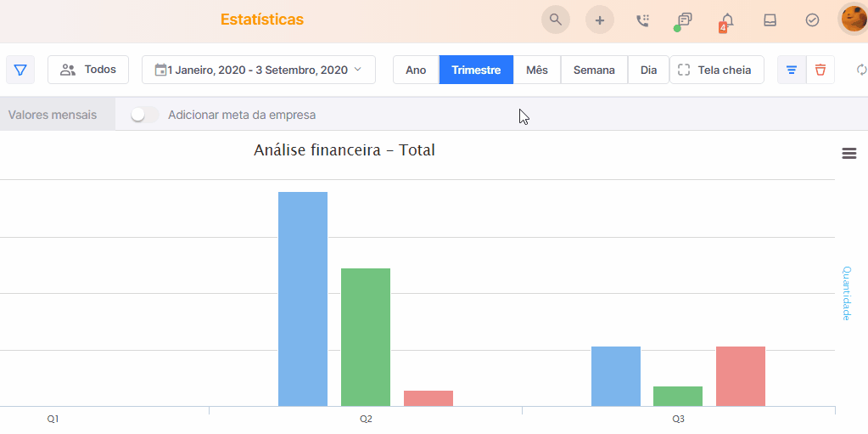
Task: Click the Estatísticas page title
Action: 262,20
